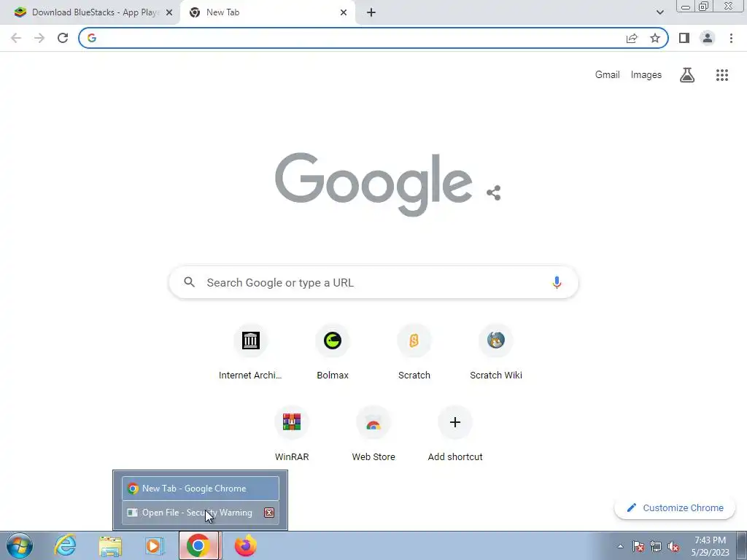The image size is (747, 560).
Task: Expand the tab search dropdown arrow
Action: (659, 12)
